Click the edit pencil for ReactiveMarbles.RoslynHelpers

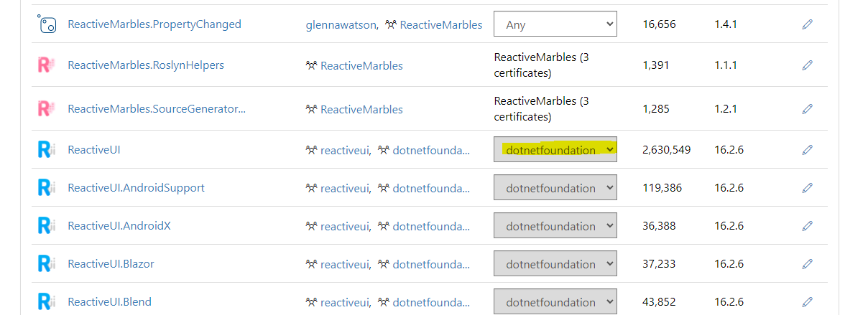pyautogui.click(x=807, y=65)
